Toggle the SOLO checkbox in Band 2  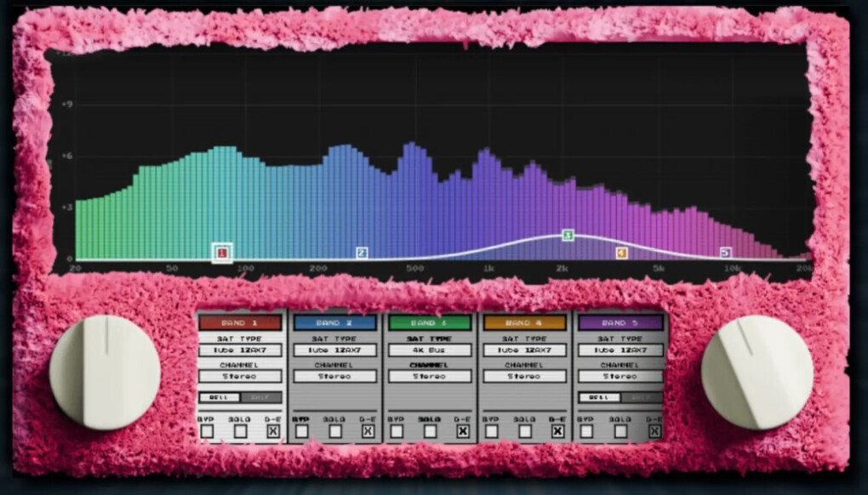click(335, 431)
